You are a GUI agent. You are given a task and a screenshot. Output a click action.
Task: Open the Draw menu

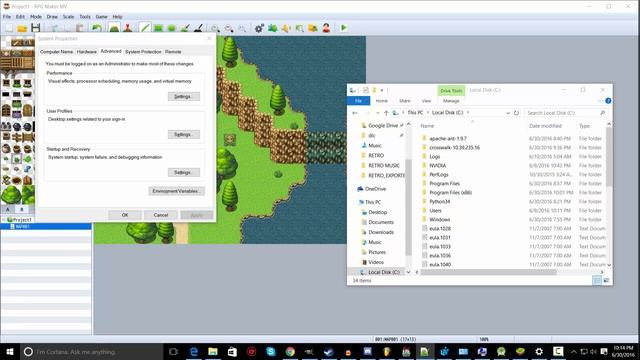[52, 17]
